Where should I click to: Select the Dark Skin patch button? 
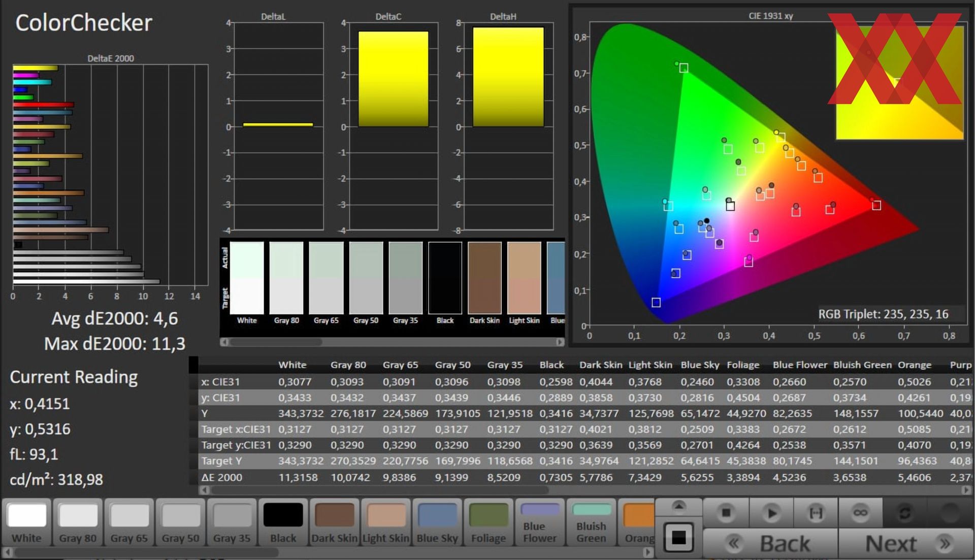[334, 522]
